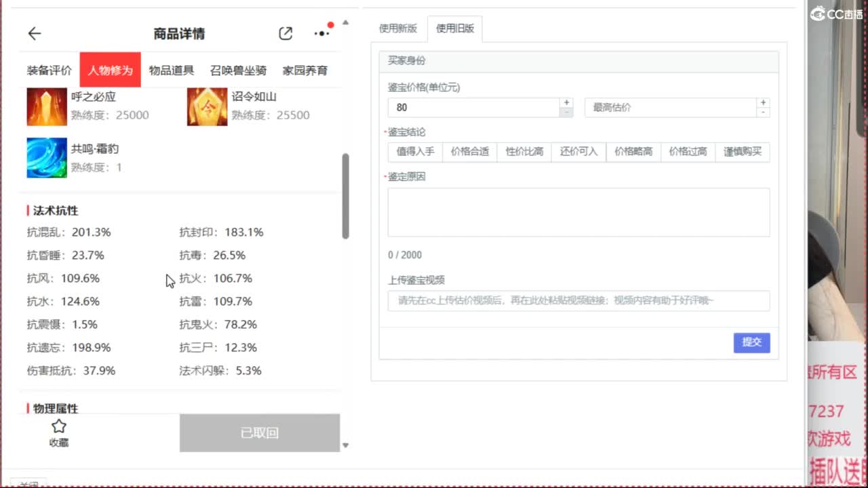Click the product detail scrollbar thumb

click(x=346, y=196)
